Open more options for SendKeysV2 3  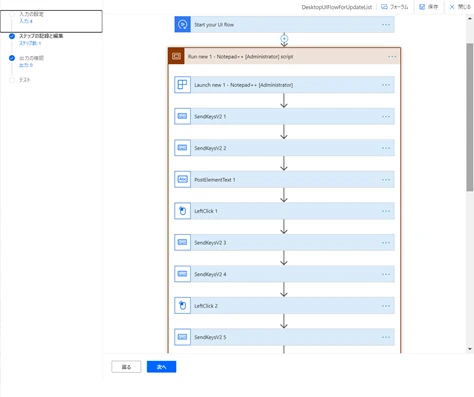point(386,243)
